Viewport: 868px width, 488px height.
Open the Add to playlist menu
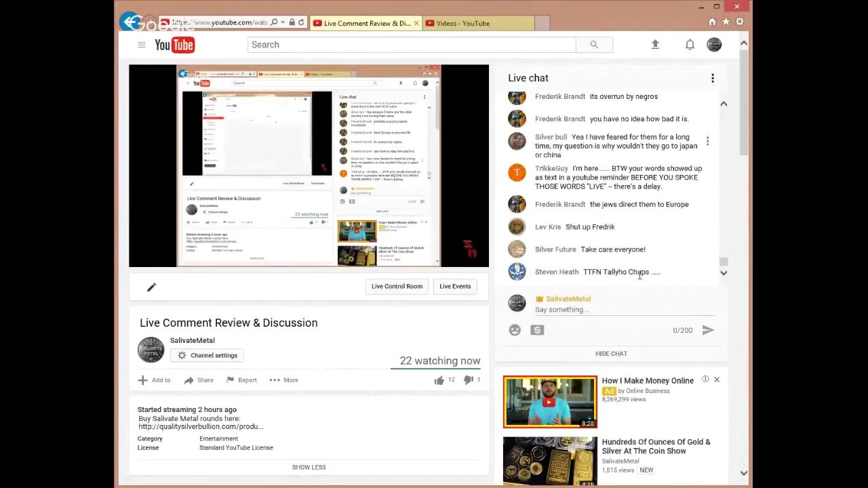[155, 380]
